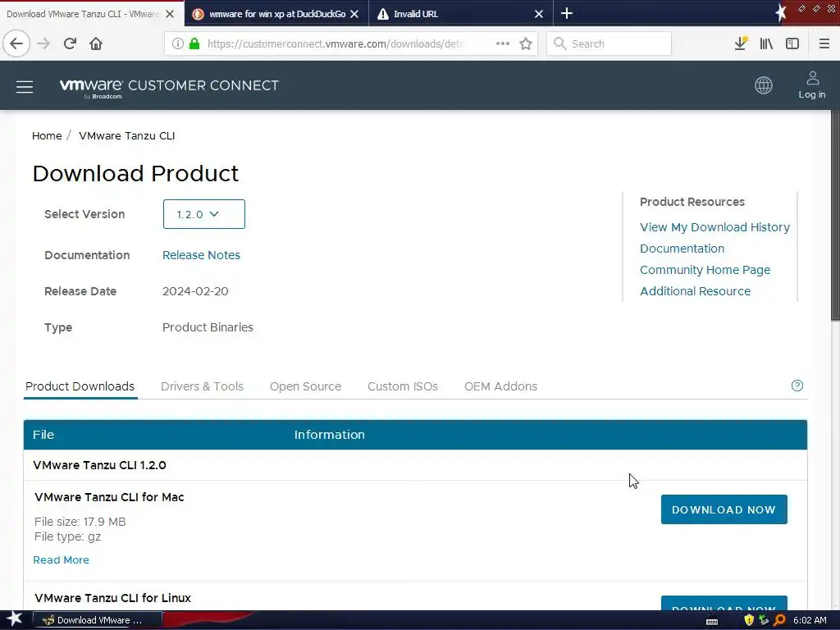Select the Open Source tab
Image resolution: width=840 pixels, height=630 pixels.
click(305, 386)
